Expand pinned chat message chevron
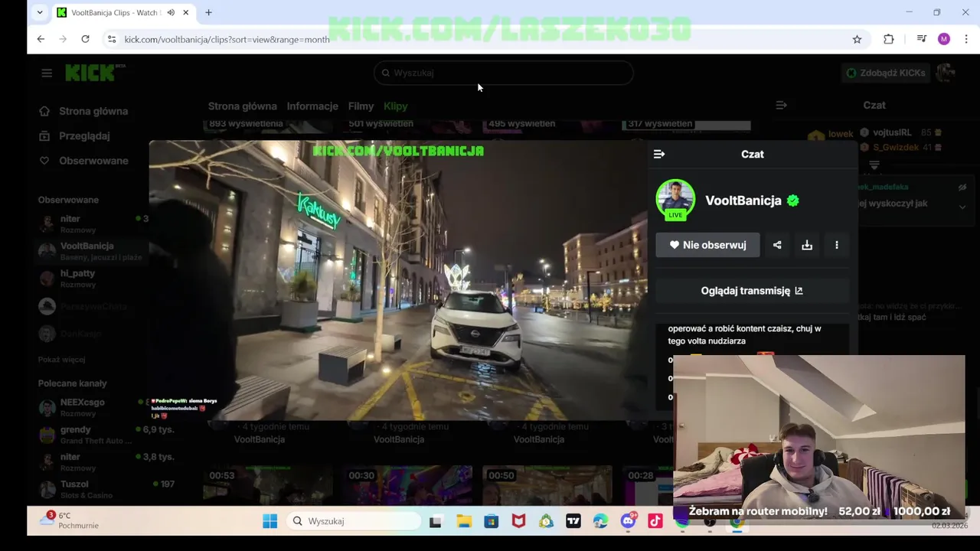 (x=962, y=207)
